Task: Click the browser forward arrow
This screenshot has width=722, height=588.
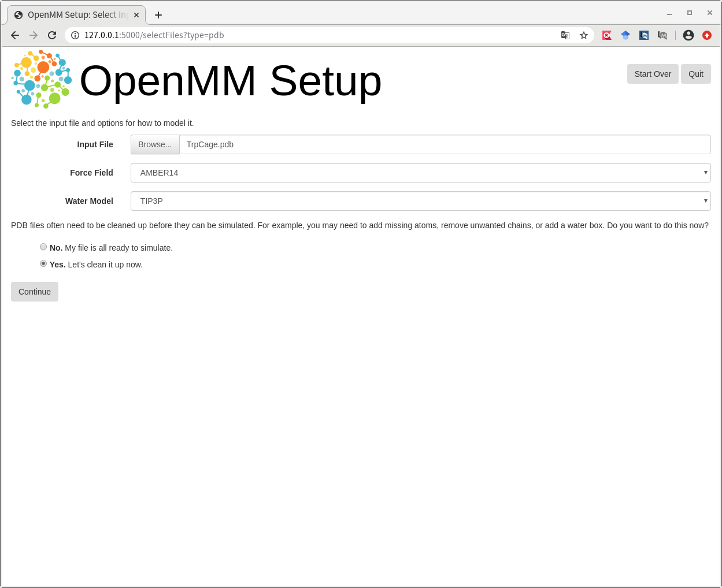Action: click(34, 35)
